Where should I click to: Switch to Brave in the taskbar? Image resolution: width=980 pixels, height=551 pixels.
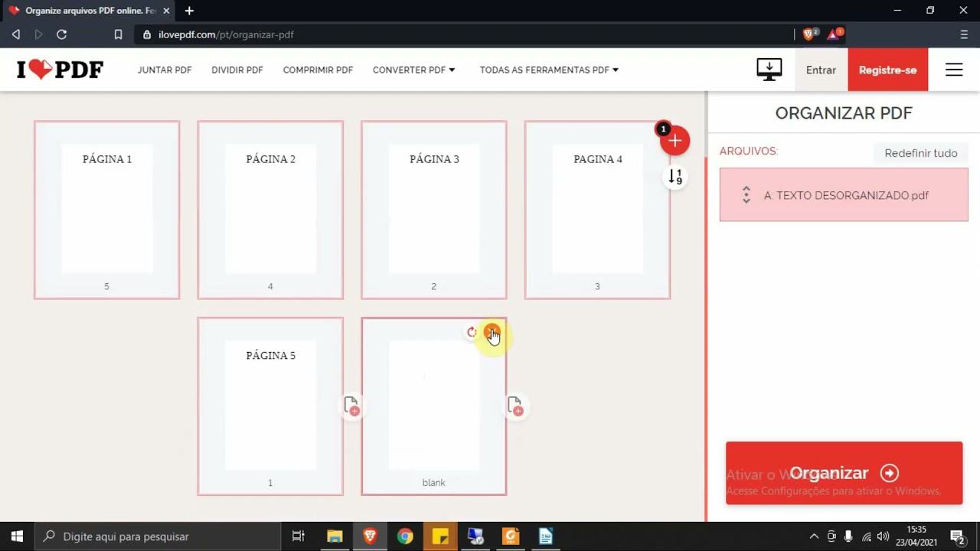[370, 536]
